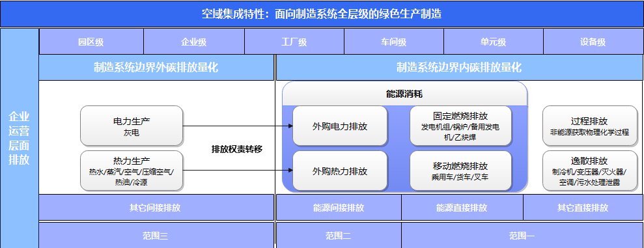Image resolution: width=644 pixels, height=248 pixels.
Task: Select the 移动燃烧排放 box
Action: tap(460, 171)
